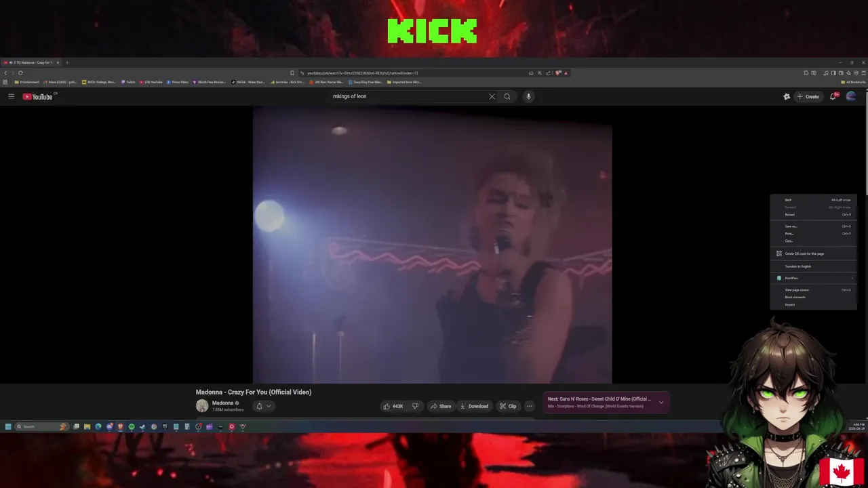
Task: Open the YouTube hamburger guide menu
Action: click(11, 96)
